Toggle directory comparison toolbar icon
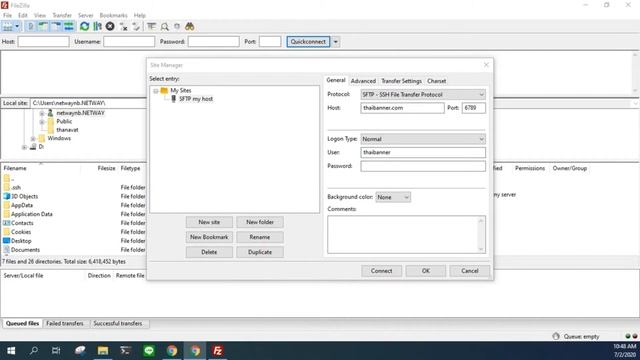Viewport: 640px width, 360px height. (x=164, y=27)
